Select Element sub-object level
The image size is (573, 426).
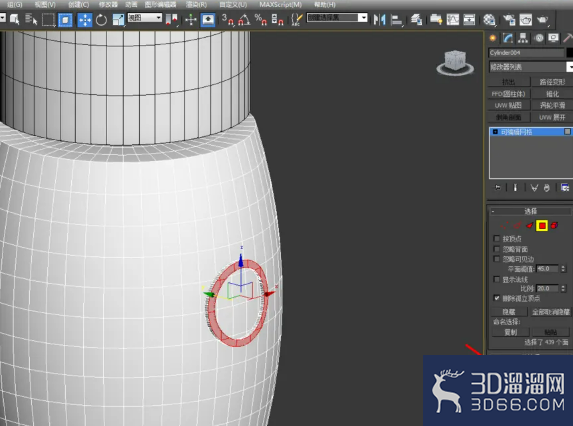[x=554, y=226]
